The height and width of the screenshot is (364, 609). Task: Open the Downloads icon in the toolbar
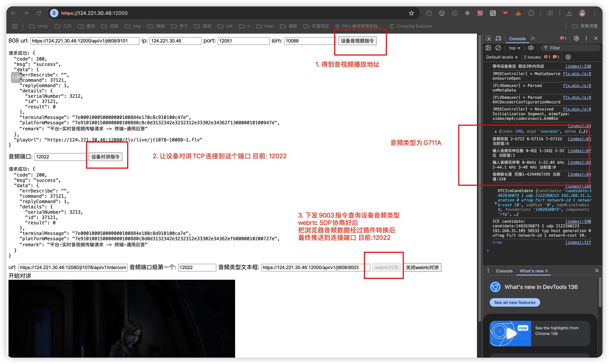[570, 13]
